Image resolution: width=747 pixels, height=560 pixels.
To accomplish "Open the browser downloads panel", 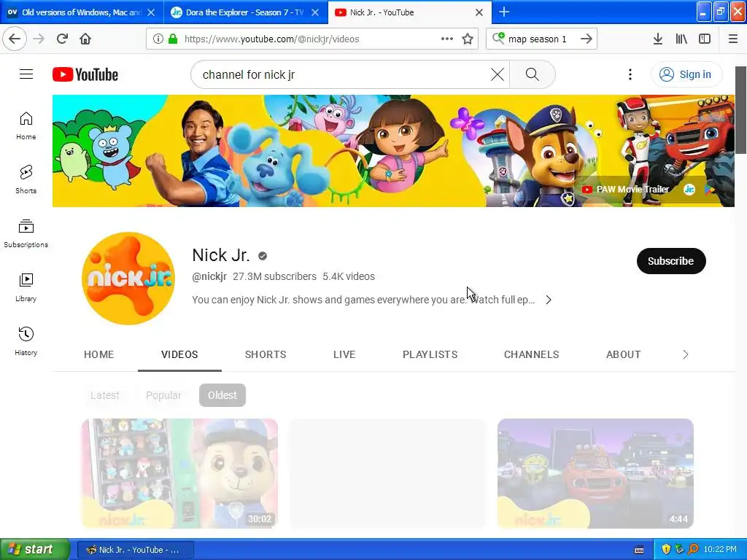I will coord(657,39).
